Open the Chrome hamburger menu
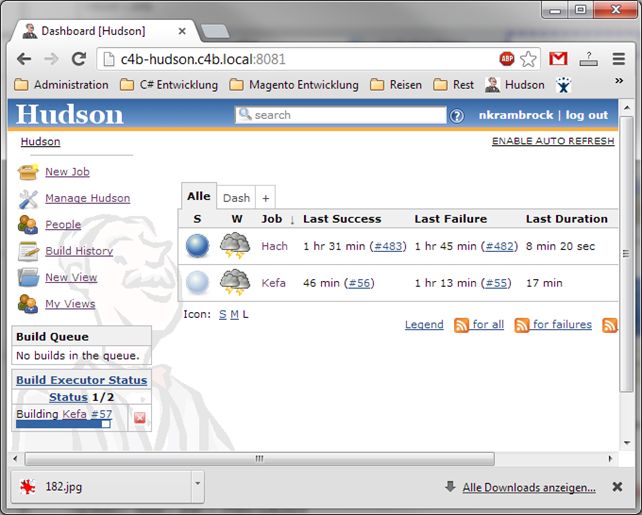The height and width of the screenshot is (515, 642). pyautogui.click(x=619, y=59)
